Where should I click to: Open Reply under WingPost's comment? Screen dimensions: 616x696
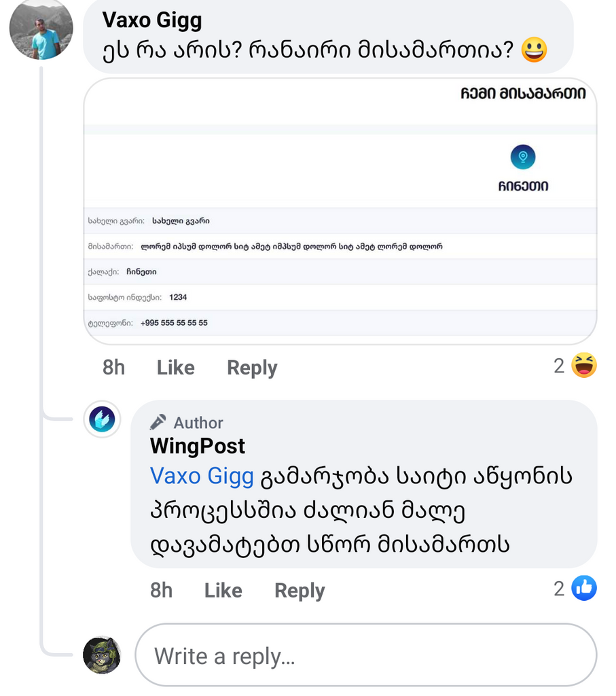[299, 591]
